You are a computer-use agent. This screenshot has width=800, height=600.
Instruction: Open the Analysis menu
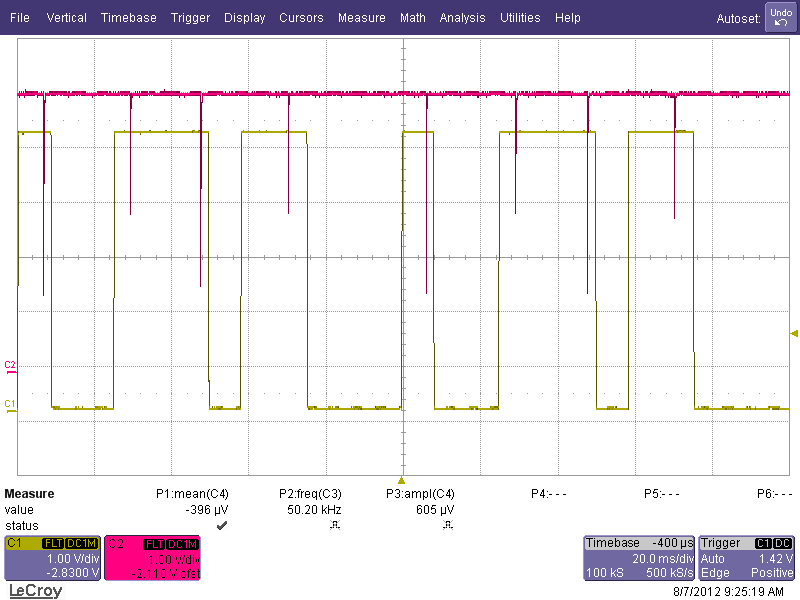click(x=462, y=18)
